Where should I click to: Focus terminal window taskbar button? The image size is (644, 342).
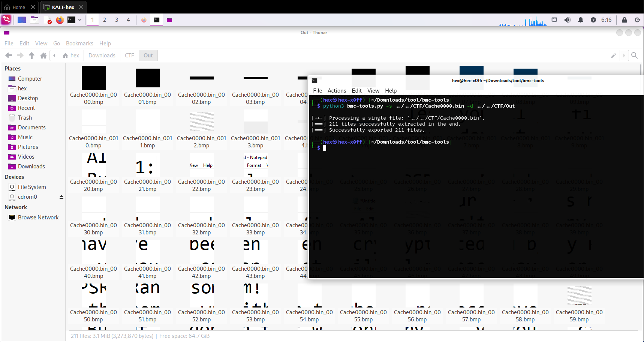[x=157, y=20]
